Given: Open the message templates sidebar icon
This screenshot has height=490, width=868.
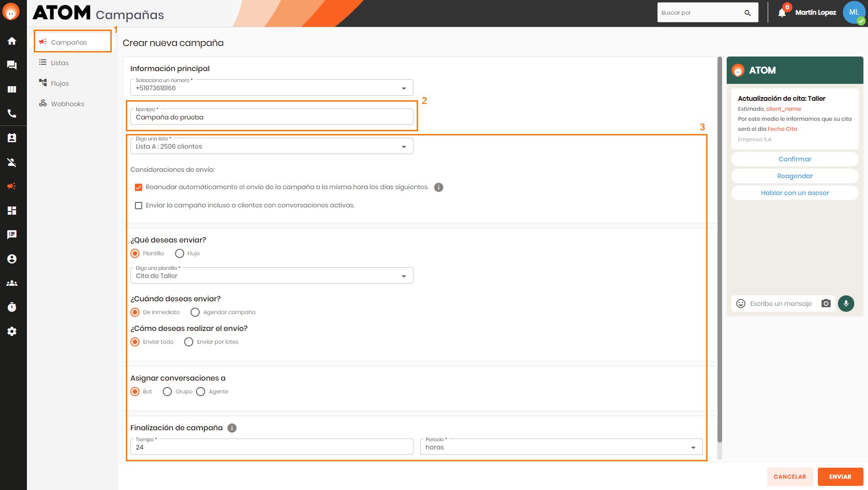Looking at the screenshot, I should (x=12, y=234).
